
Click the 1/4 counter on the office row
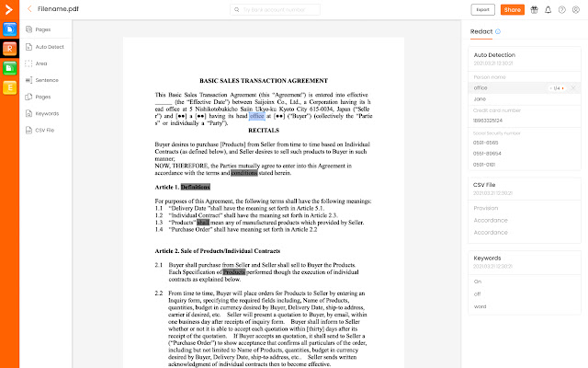[557, 88]
